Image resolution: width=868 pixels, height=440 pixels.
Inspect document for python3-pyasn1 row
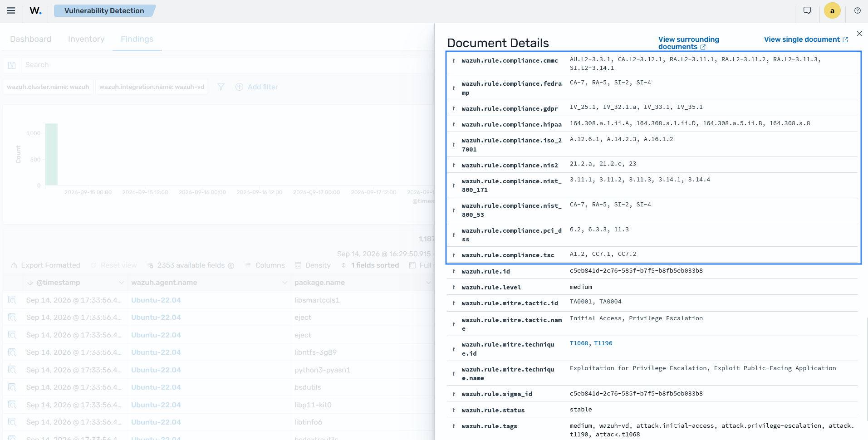[12, 370]
